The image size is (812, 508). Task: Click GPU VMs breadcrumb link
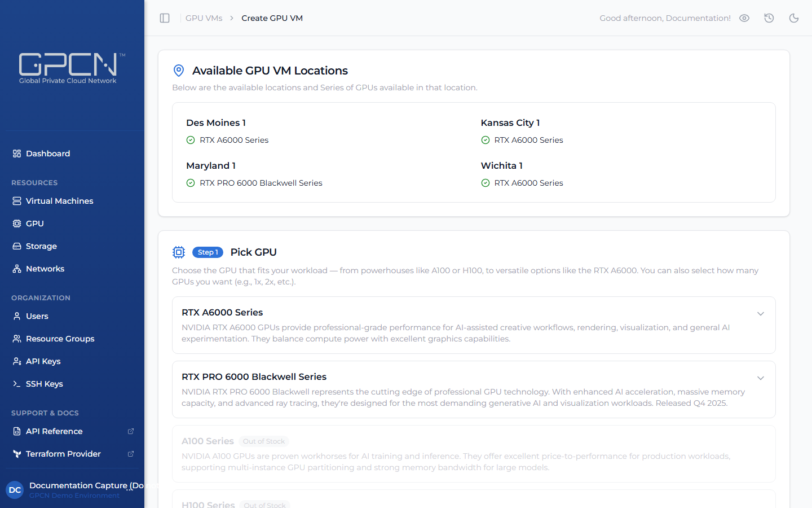204,18
